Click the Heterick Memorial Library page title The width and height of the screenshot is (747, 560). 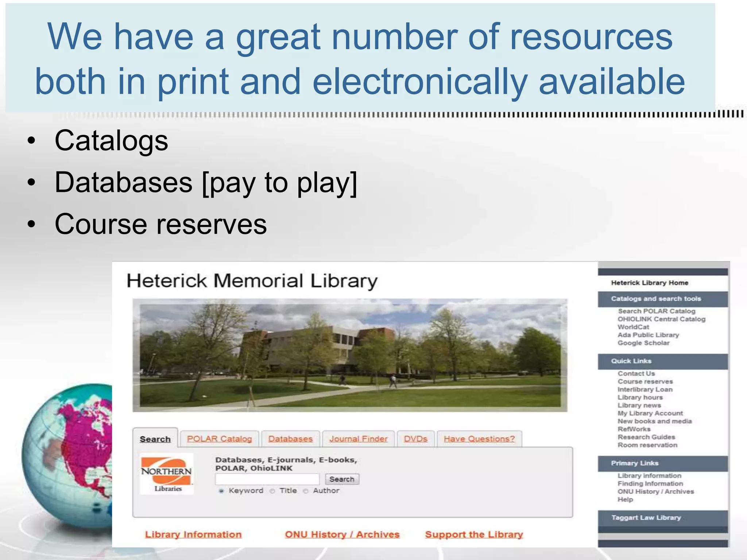252,281
